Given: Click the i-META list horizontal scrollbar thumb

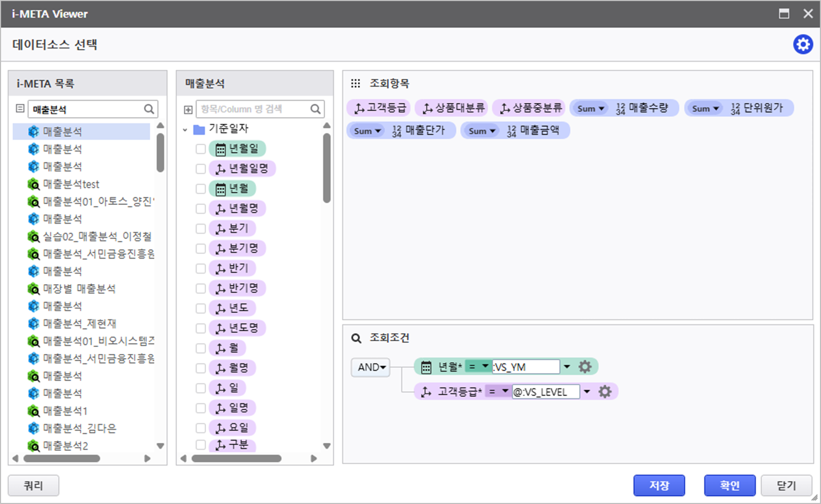Looking at the screenshot, I should coord(62,458).
